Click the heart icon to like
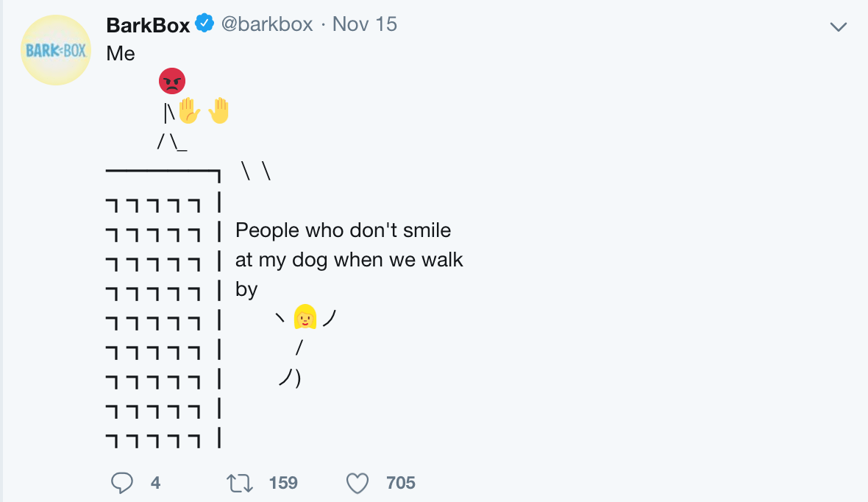The height and width of the screenshot is (502, 868). pyautogui.click(x=357, y=483)
